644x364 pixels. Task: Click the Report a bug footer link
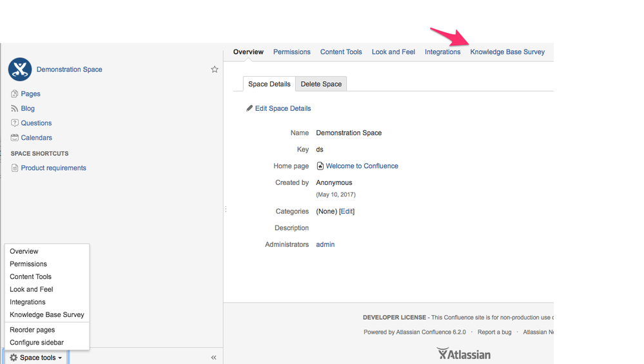pos(494,332)
